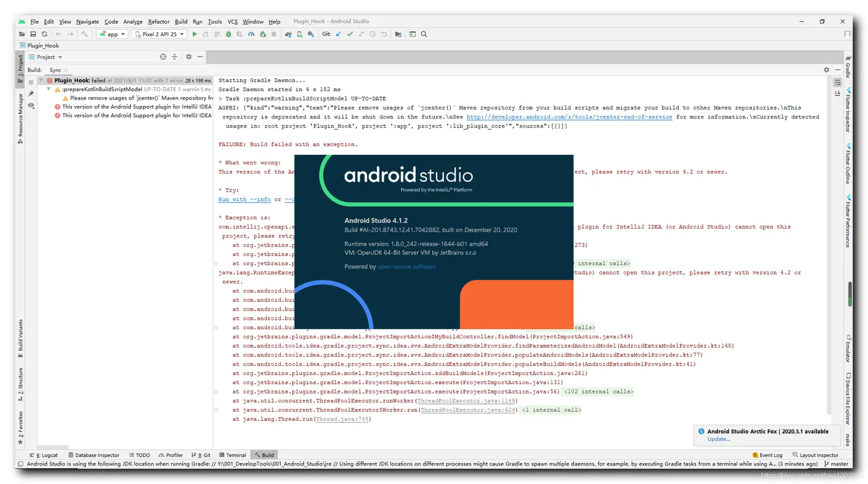Expand the folded 1 internal call
Viewport: 868px width, 484px height.
pyautogui.click(x=551, y=410)
